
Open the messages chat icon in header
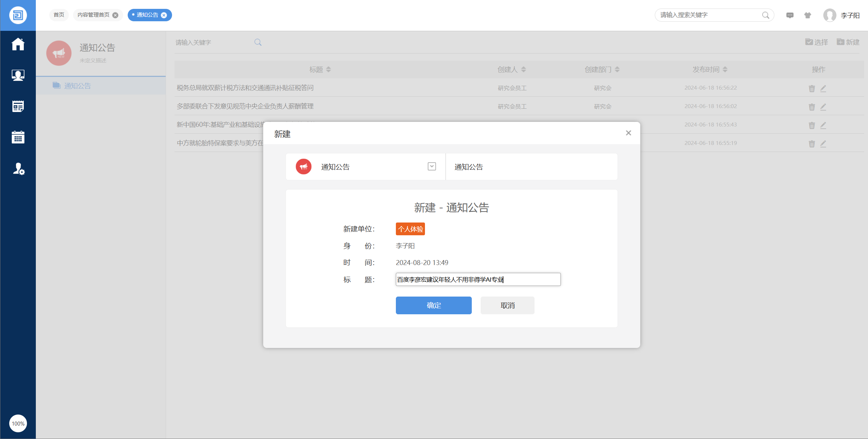tap(790, 15)
